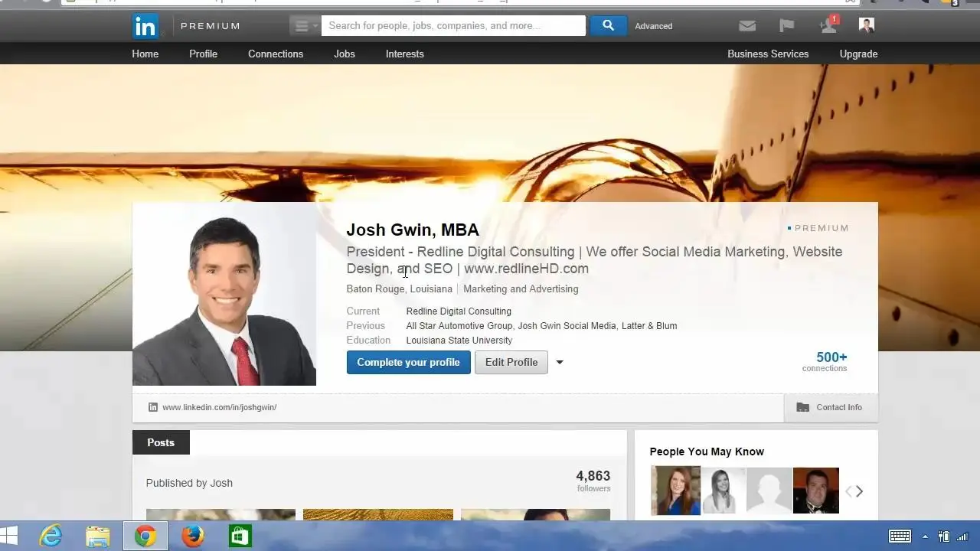Open Connections menu item
The width and height of the screenshot is (980, 551).
(276, 54)
